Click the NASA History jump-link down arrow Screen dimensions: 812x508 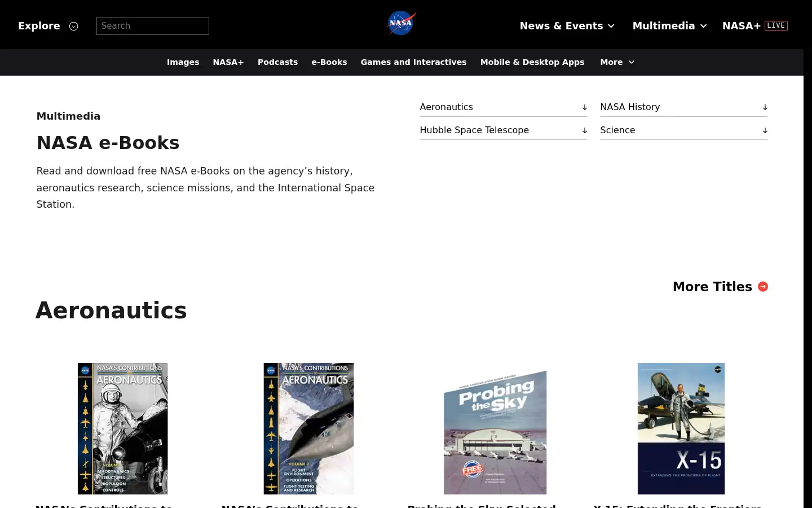[x=765, y=107]
